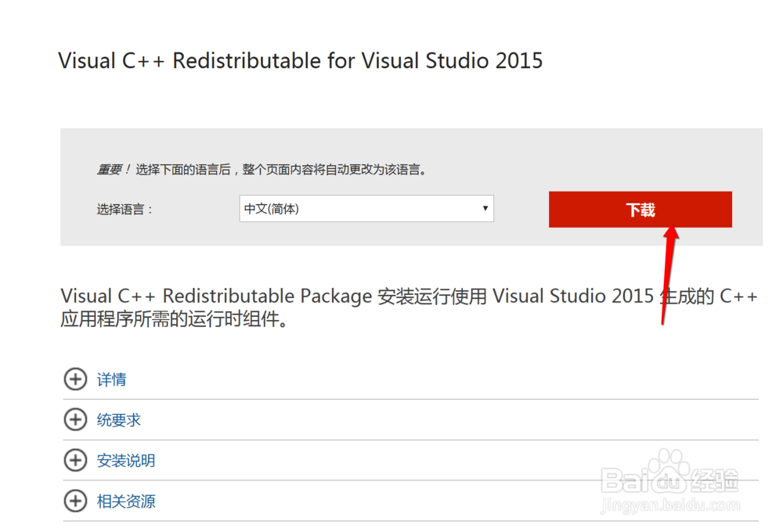Click the Redistributable Package description paragraph

point(409,307)
